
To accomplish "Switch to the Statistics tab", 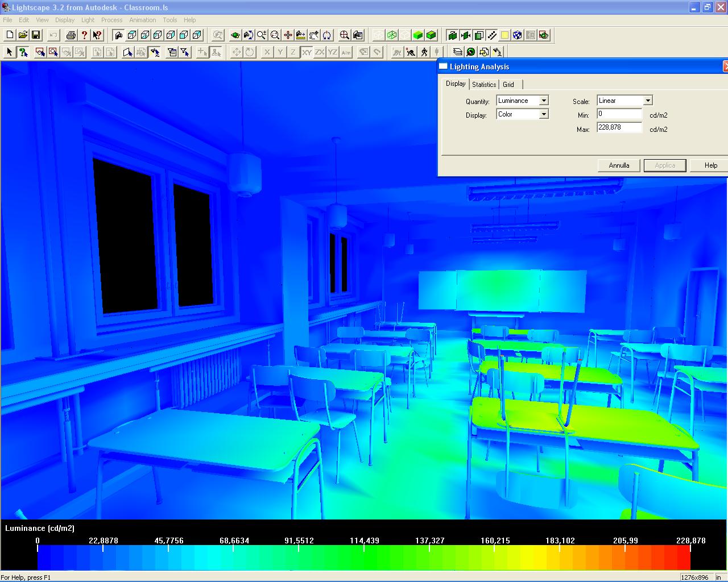I will click(x=484, y=85).
